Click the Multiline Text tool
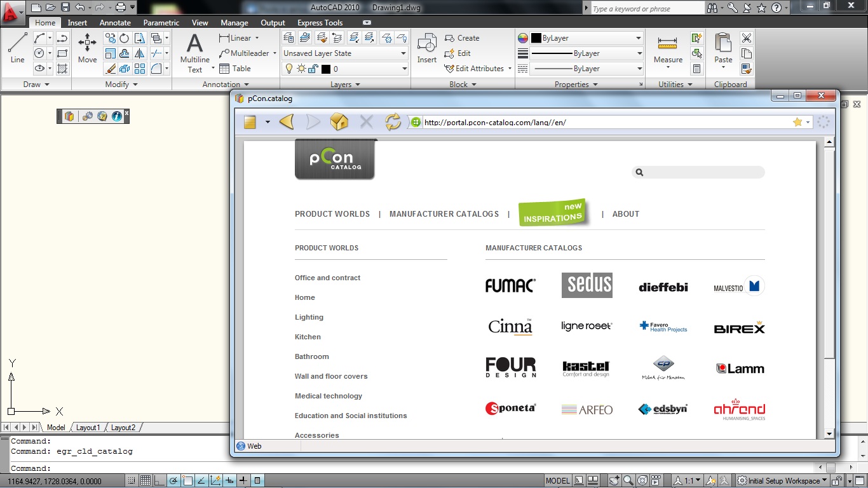Screen dimensions: 868x488 pos(194,53)
